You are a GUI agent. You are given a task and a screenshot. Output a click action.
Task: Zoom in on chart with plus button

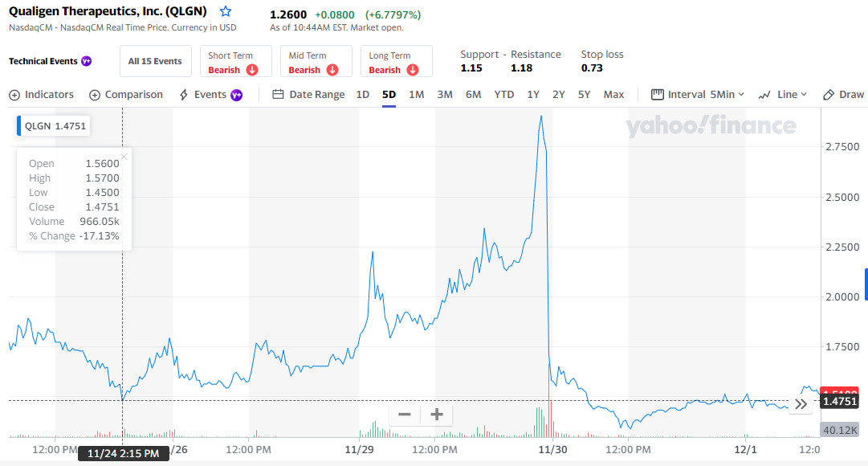pos(437,415)
